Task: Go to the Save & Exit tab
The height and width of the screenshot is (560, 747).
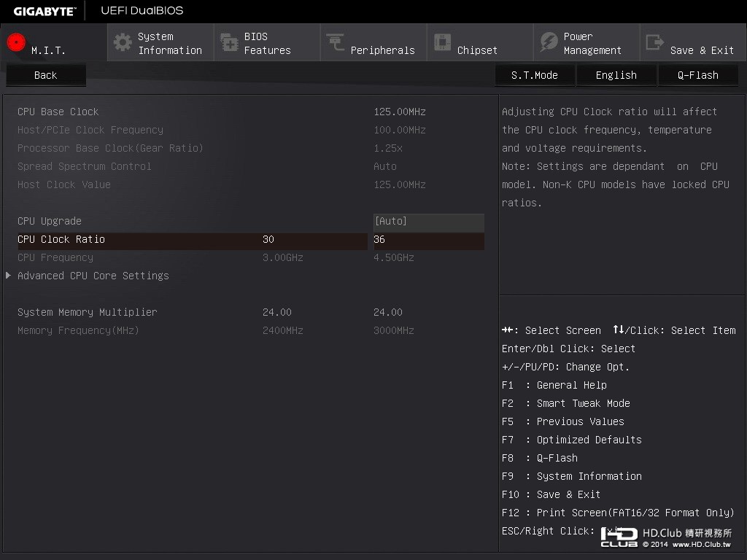Action: pyautogui.click(x=694, y=43)
